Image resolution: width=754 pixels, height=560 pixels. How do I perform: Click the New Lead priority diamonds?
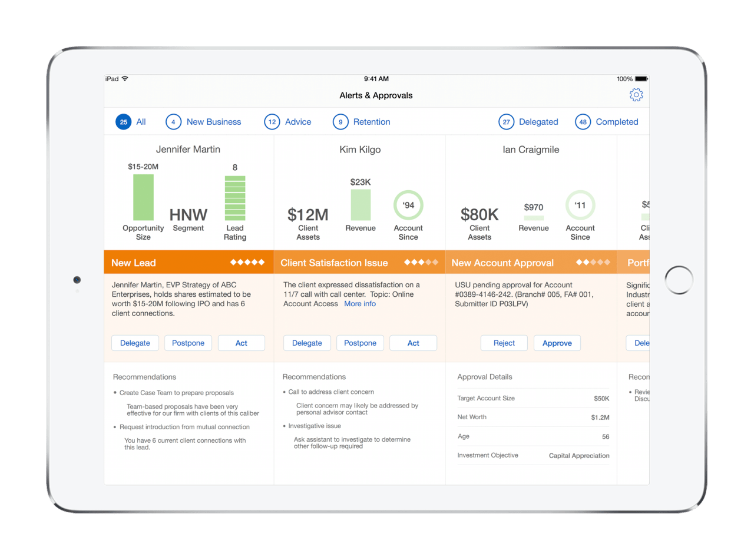(247, 263)
